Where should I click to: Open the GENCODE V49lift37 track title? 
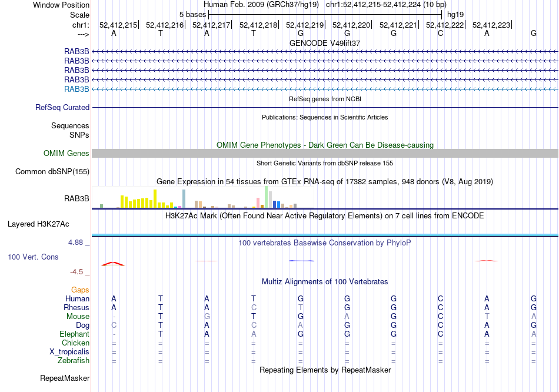(325, 43)
